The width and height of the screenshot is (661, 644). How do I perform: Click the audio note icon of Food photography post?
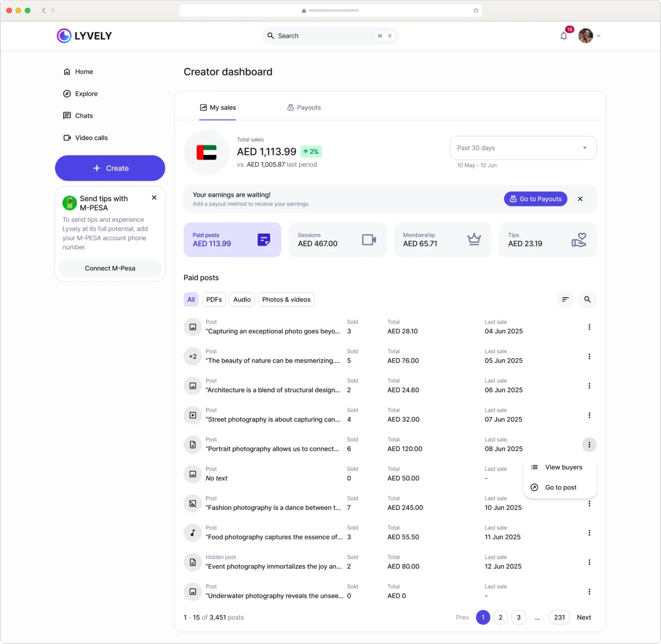(193, 533)
